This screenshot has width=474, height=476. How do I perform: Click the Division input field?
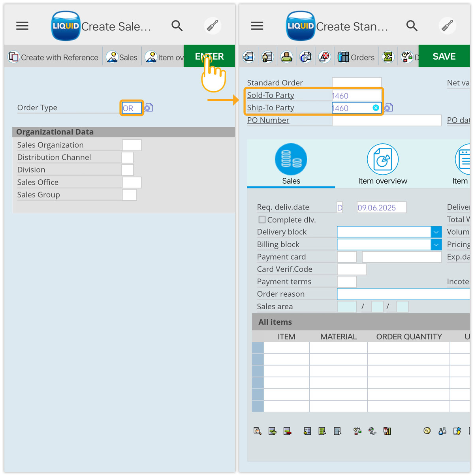[128, 170]
